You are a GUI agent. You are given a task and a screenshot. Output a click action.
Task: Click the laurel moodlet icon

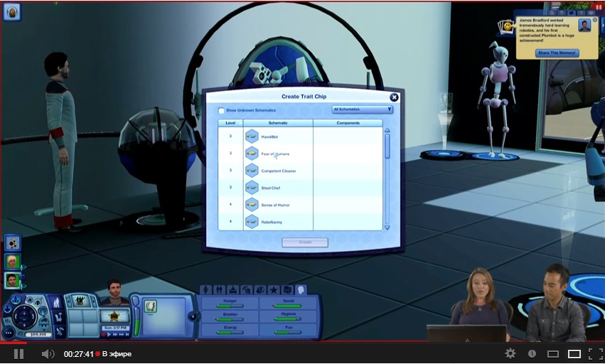tap(151, 306)
